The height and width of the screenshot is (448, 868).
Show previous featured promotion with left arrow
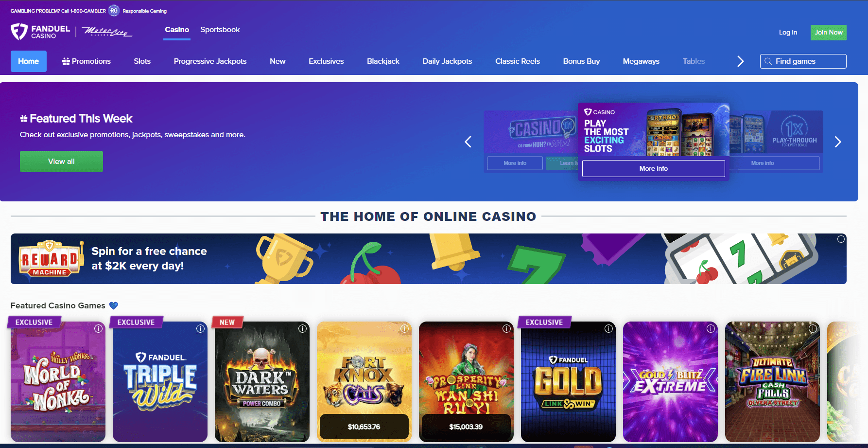[x=468, y=142]
